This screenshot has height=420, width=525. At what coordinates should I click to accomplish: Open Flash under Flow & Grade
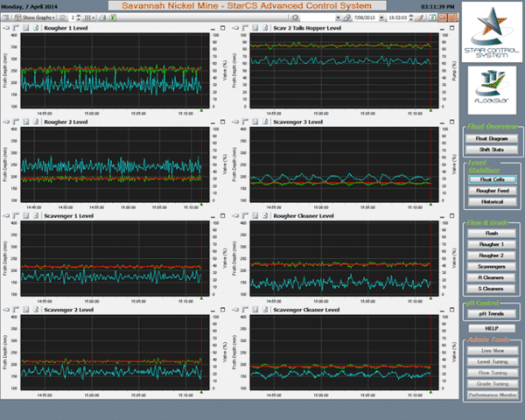tap(492, 233)
